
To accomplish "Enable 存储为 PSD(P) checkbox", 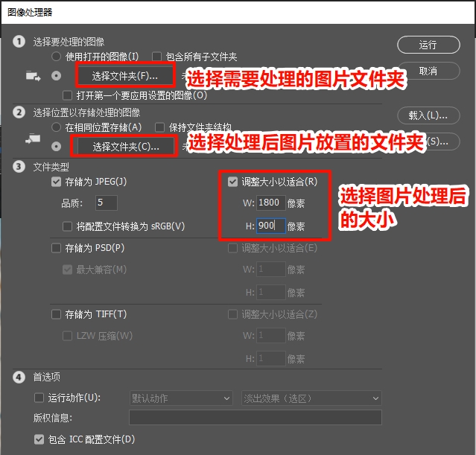I will [x=56, y=248].
